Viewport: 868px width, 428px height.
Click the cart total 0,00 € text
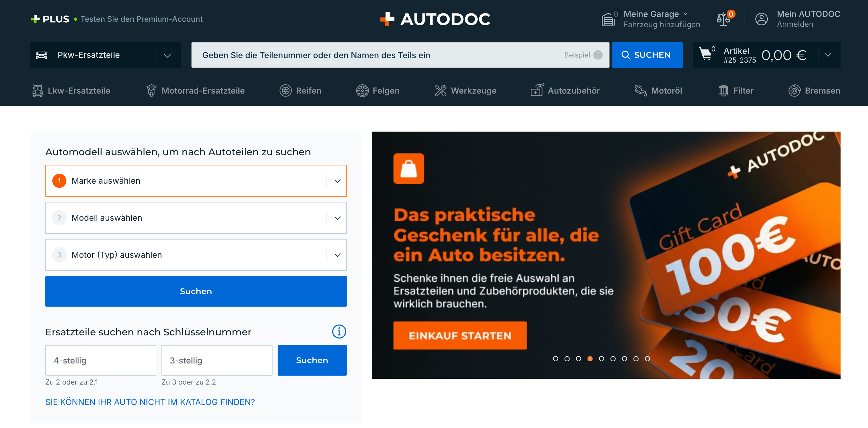[x=784, y=55]
